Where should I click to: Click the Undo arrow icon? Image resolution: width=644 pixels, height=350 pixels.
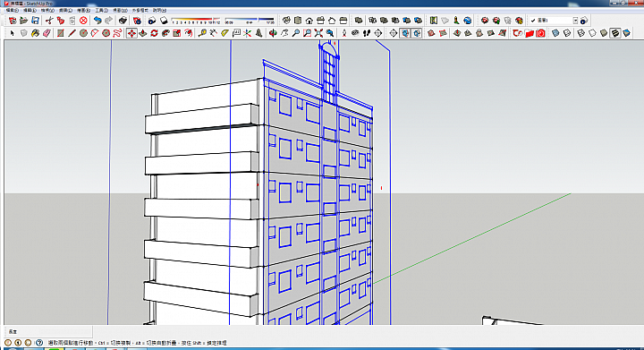pos(97,21)
